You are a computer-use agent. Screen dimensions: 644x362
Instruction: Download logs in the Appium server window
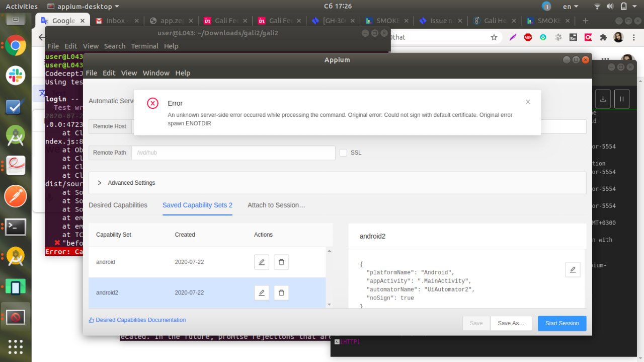(603, 99)
